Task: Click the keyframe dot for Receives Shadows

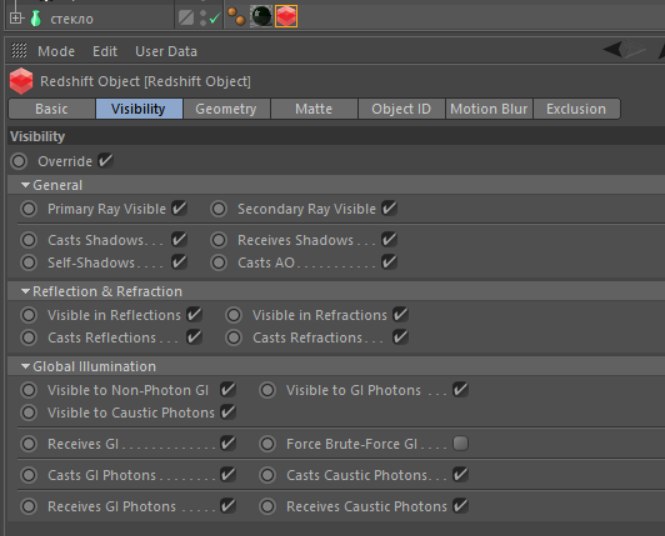Action: pyautogui.click(x=219, y=240)
